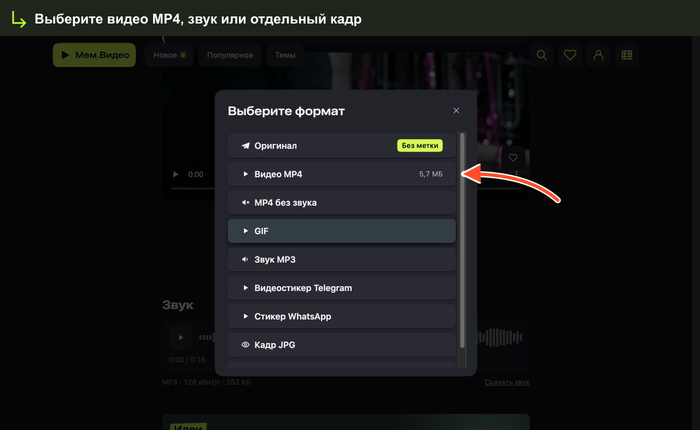Like the video with heart button
Image resolution: width=700 pixels, height=430 pixels.
pyautogui.click(x=513, y=157)
